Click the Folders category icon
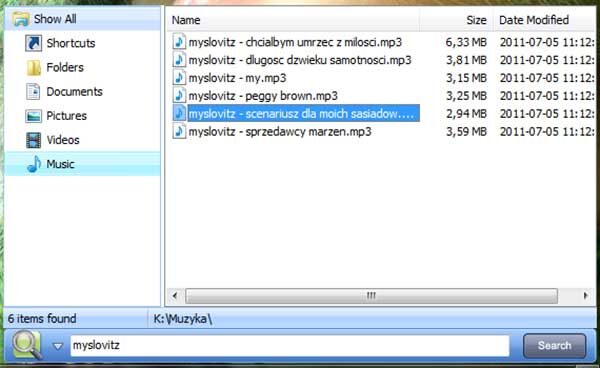The width and height of the screenshot is (600, 368). click(34, 67)
